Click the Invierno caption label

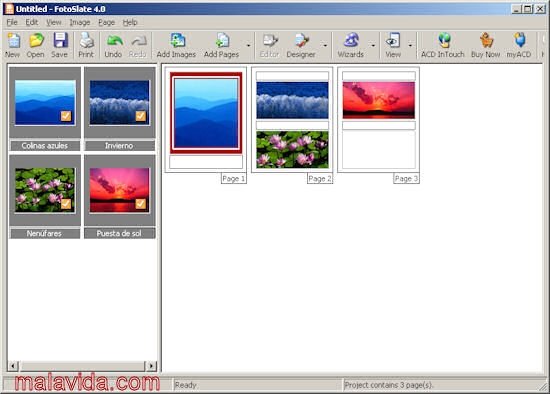tap(120, 146)
